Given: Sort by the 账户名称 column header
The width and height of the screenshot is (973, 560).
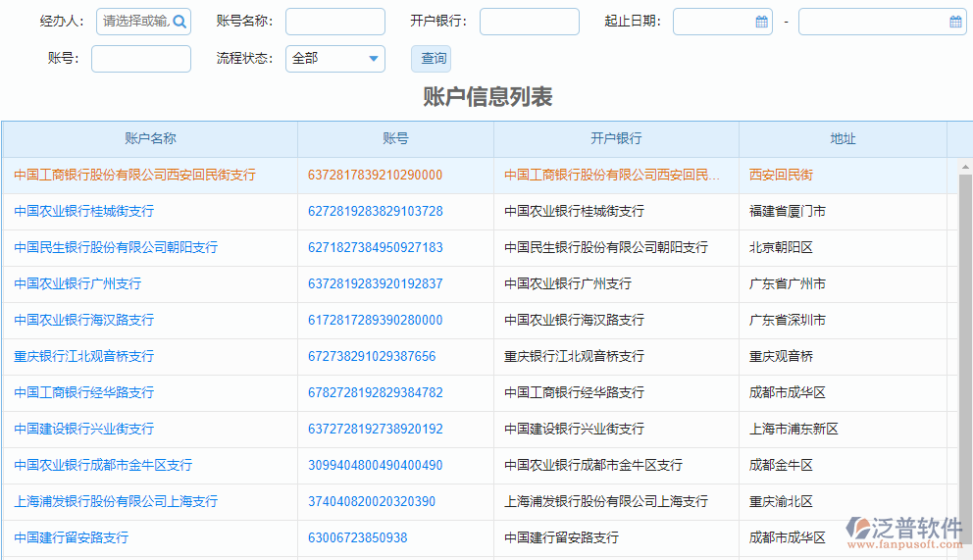Looking at the screenshot, I should (x=150, y=138).
